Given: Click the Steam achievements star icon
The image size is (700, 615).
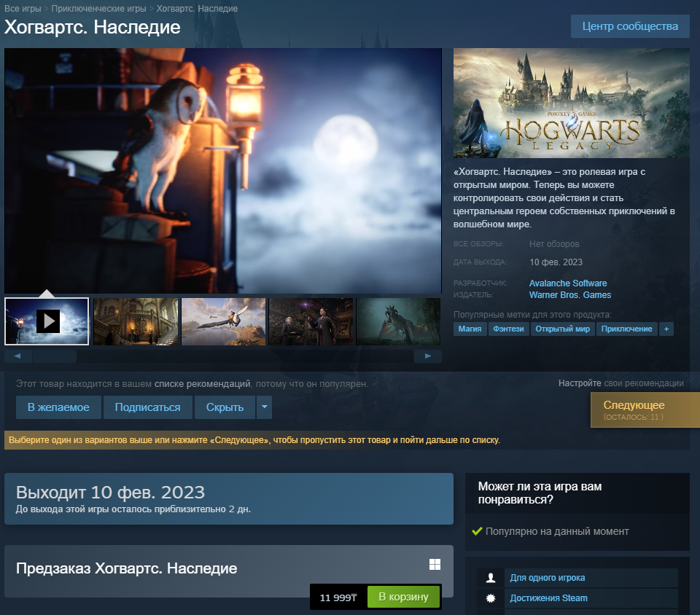Looking at the screenshot, I should pos(491,598).
